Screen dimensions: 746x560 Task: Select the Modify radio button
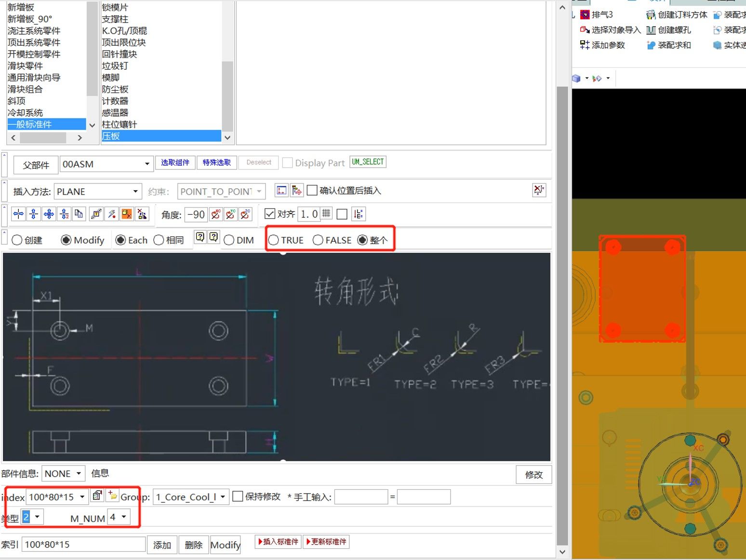[x=67, y=240]
